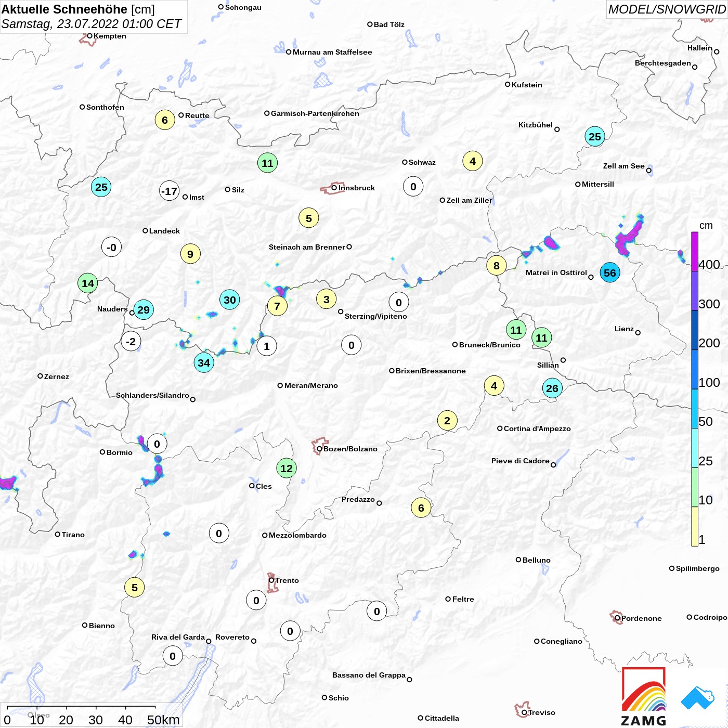Viewport: 728px width, 728px height.
Task: Click the Brixen/Bressanone label
Action: click(431, 371)
